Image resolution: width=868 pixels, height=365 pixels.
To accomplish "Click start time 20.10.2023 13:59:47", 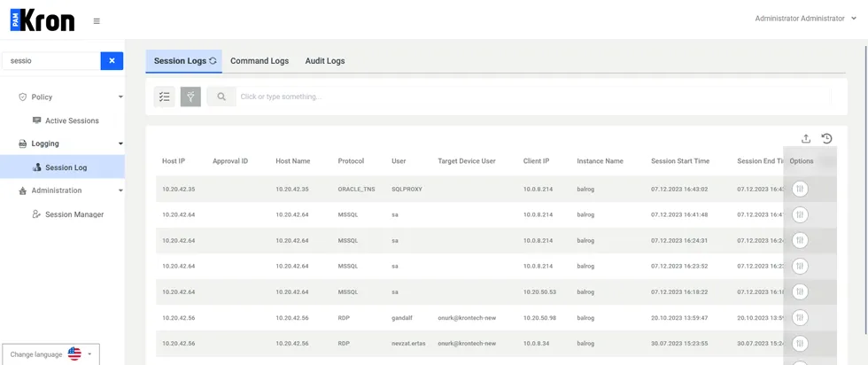I will pyautogui.click(x=679, y=318).
